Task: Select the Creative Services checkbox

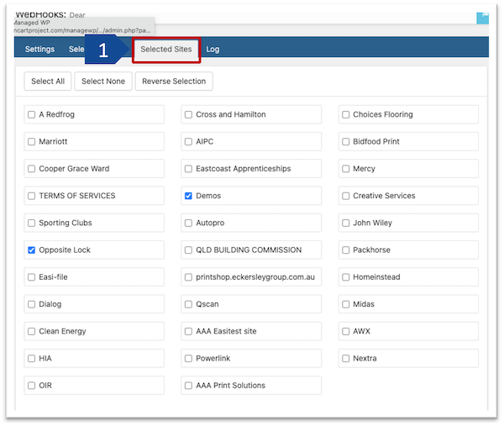Action: coord(346,196)
